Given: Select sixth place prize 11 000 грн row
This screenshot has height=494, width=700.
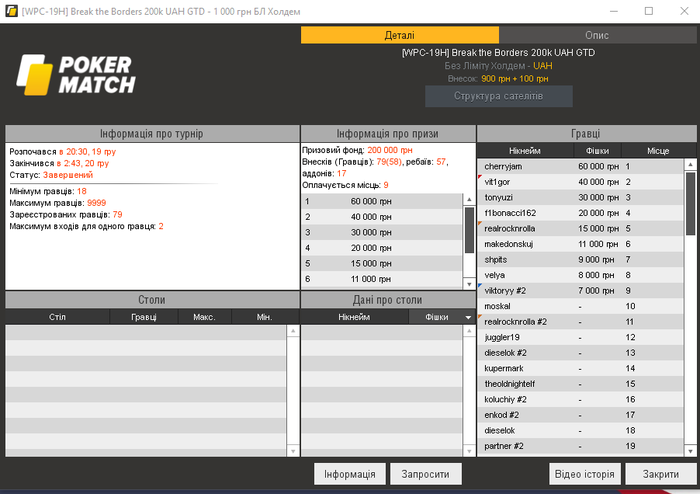Looking at the screenshot, I should (383, 279).
